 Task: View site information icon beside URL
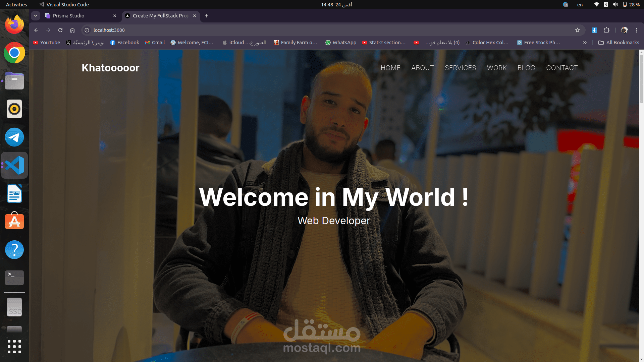coord(87,30)
